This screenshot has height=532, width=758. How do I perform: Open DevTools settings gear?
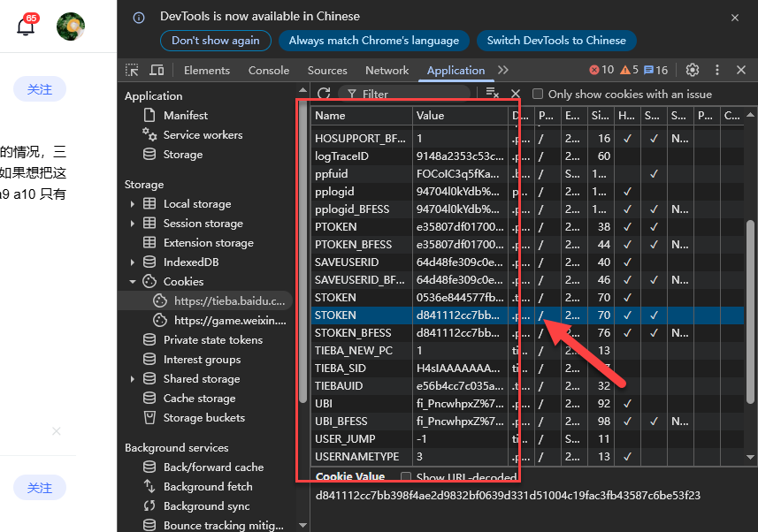[x=693, y=71]
